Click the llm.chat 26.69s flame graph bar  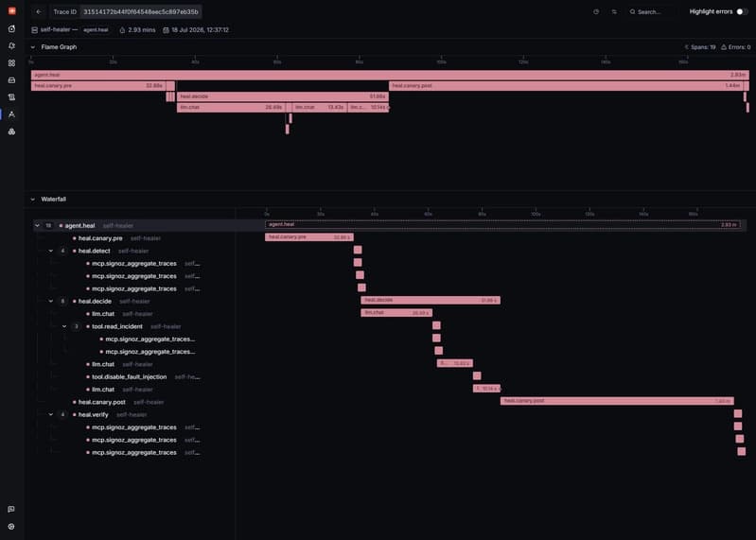231,108
